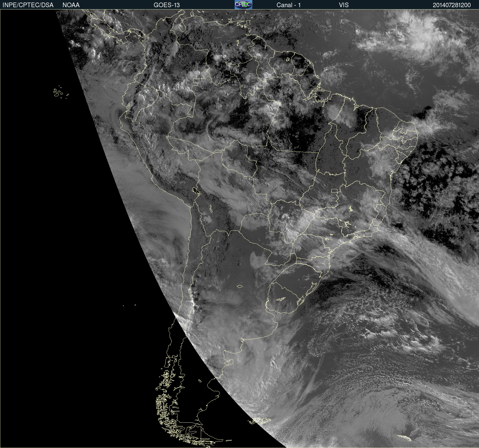
Task: Click the Canal - 1 channel label
Action: click(289, 5)
